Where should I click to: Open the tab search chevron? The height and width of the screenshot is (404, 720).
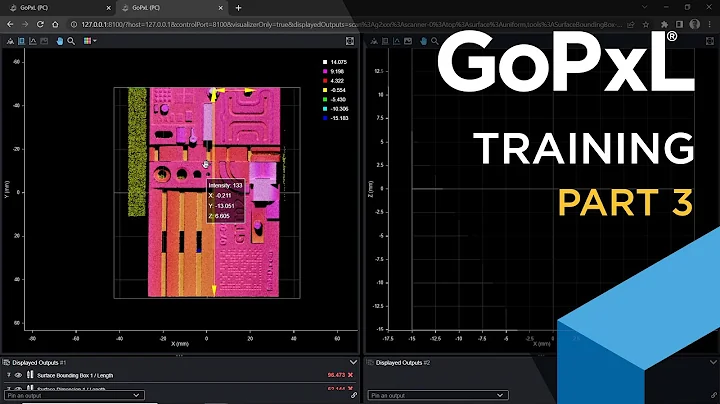(x=645, y=7)
